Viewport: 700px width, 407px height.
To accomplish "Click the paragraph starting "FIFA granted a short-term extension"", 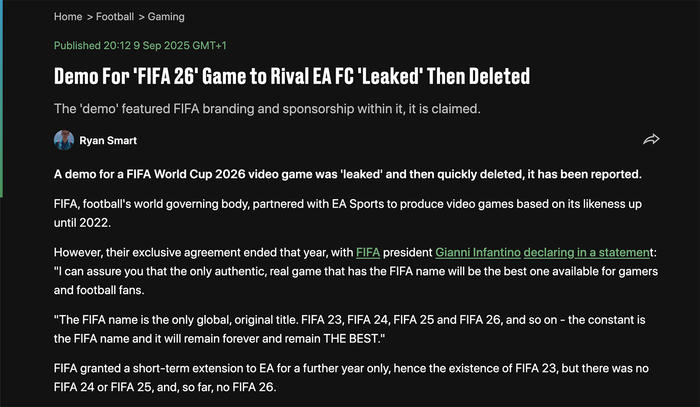I will coord(350,378).
